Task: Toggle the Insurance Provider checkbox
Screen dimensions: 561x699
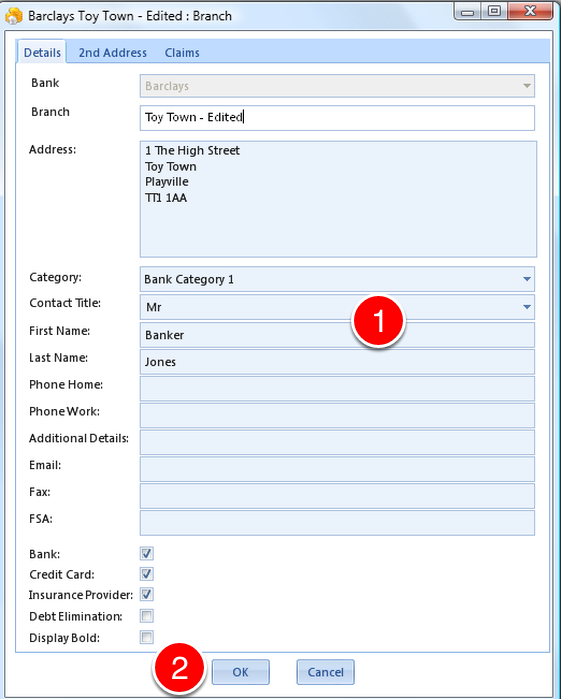Action: [x=147, y=594]
